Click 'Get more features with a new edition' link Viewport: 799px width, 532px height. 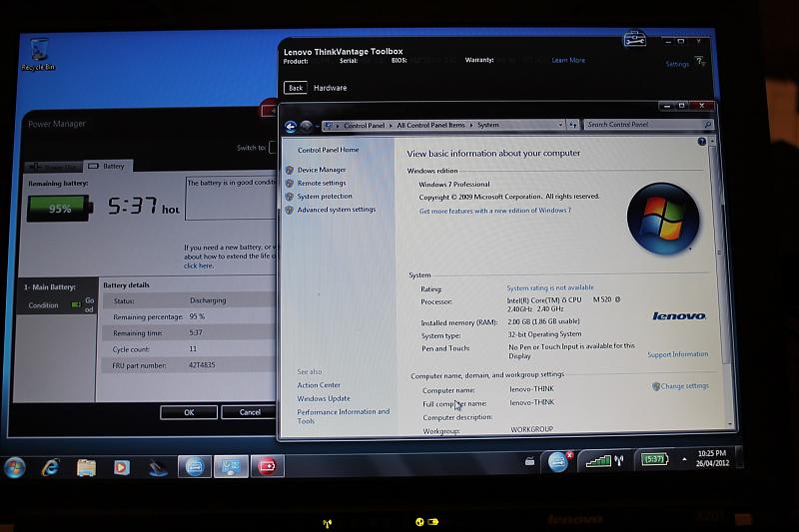(x=494, y=211)
